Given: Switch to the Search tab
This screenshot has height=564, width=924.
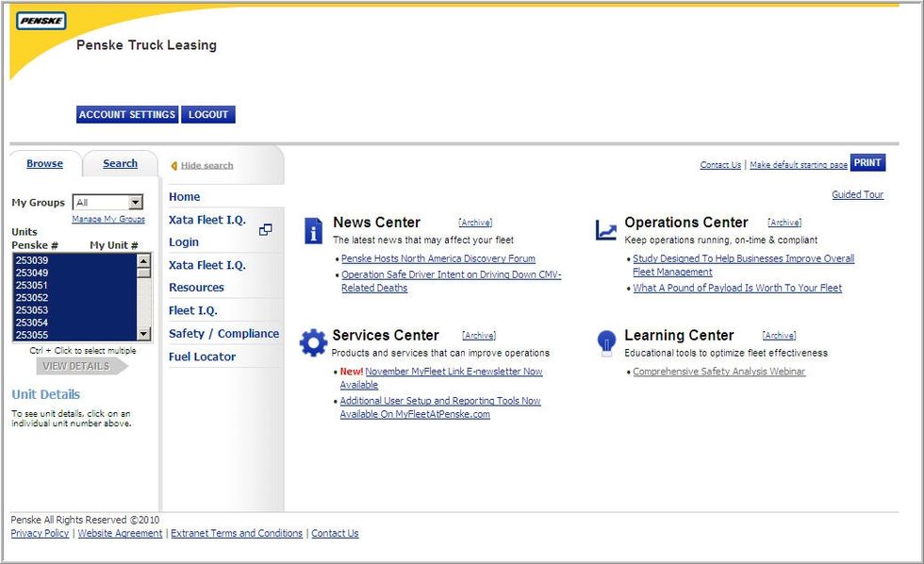Looking at the screenshot, I should pyautogui.click(x=120, y=164).
